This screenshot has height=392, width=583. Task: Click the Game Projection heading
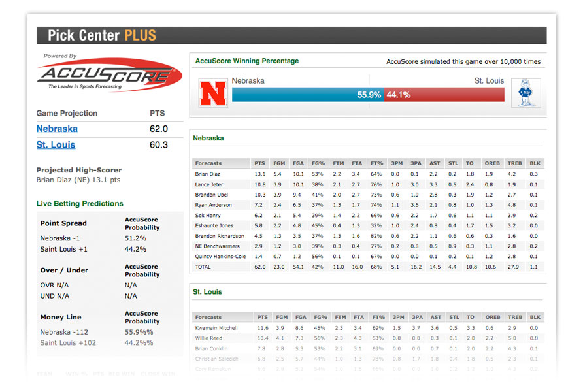click(x=67, y=113)
